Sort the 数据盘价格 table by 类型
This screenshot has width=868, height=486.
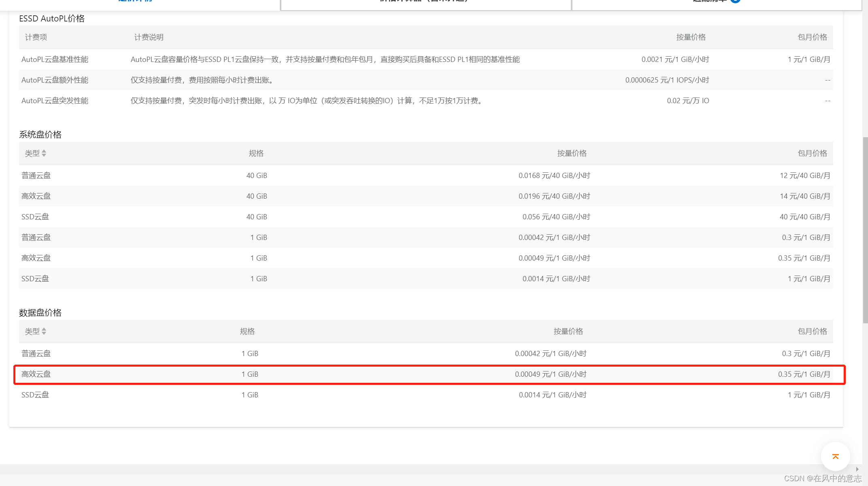point(44,331)
